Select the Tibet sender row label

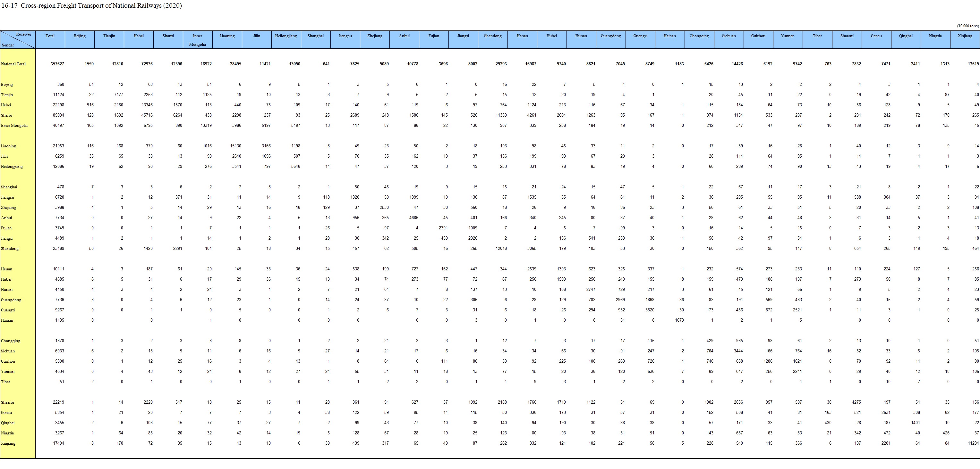point(6,382)
